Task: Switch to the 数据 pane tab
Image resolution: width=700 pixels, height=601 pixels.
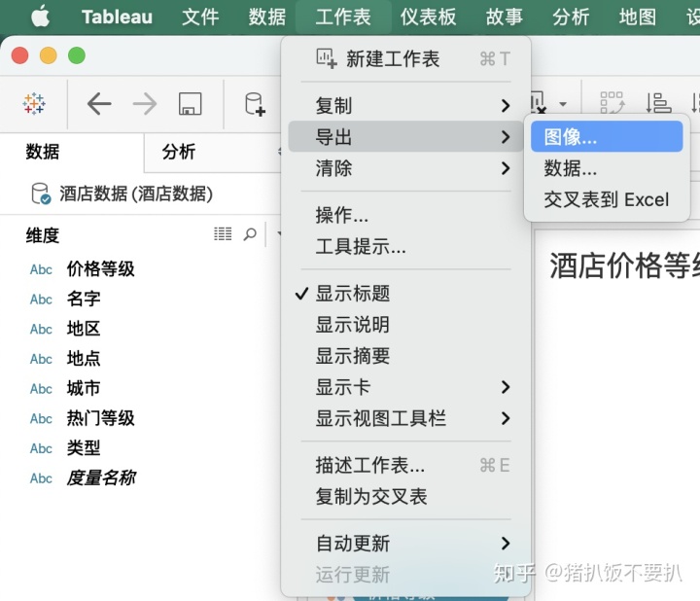Action: (x=43, y=152)
